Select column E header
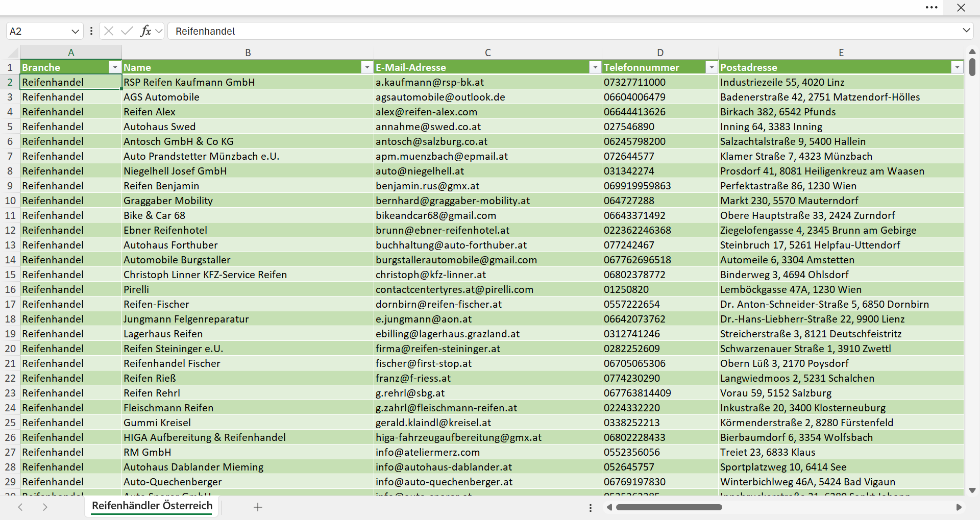The width and height of the screenshot is (980, 520). coord(841,53)
